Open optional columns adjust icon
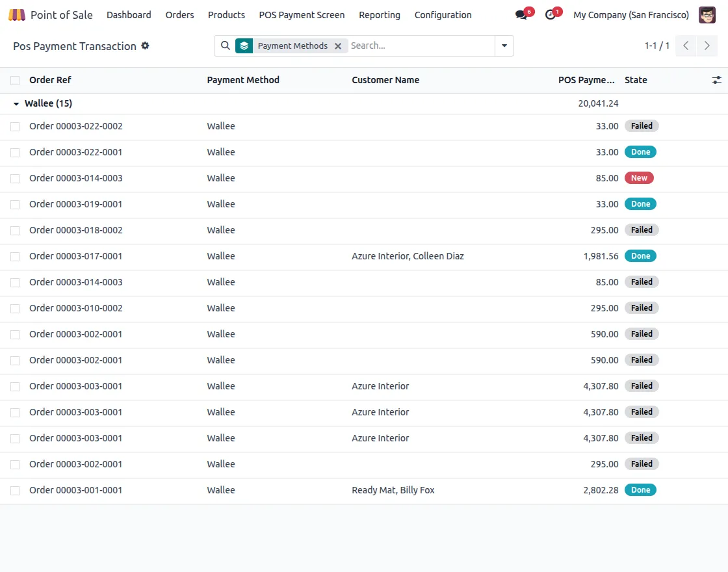 tap(716, 80)
